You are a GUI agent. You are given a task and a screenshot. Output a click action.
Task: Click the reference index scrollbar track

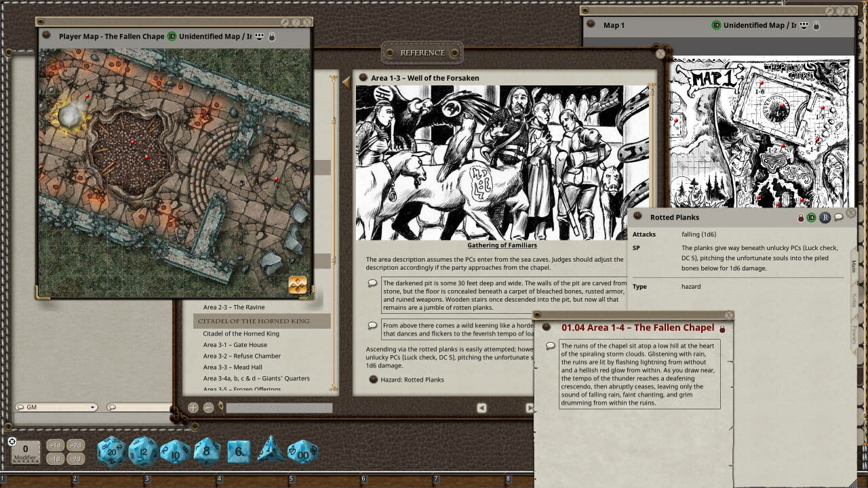pos(333,237)
